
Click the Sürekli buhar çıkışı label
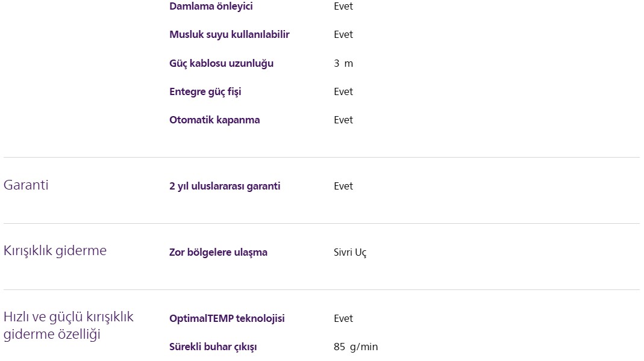213,347
